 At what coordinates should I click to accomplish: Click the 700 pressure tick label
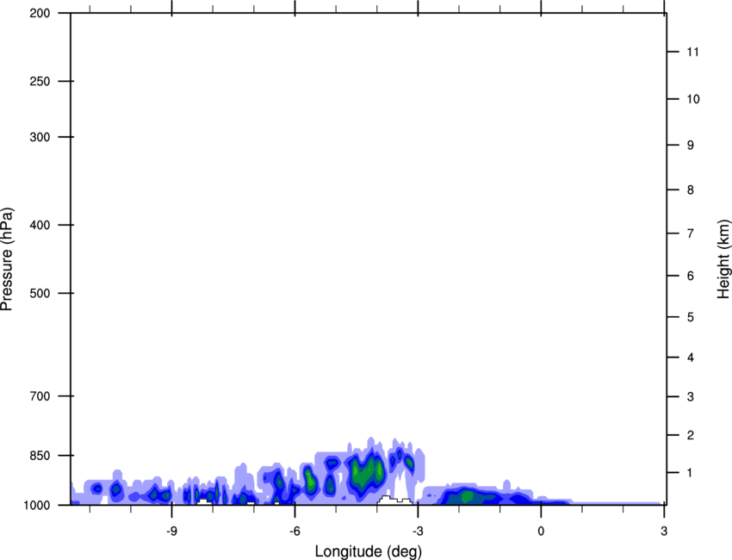40,396
